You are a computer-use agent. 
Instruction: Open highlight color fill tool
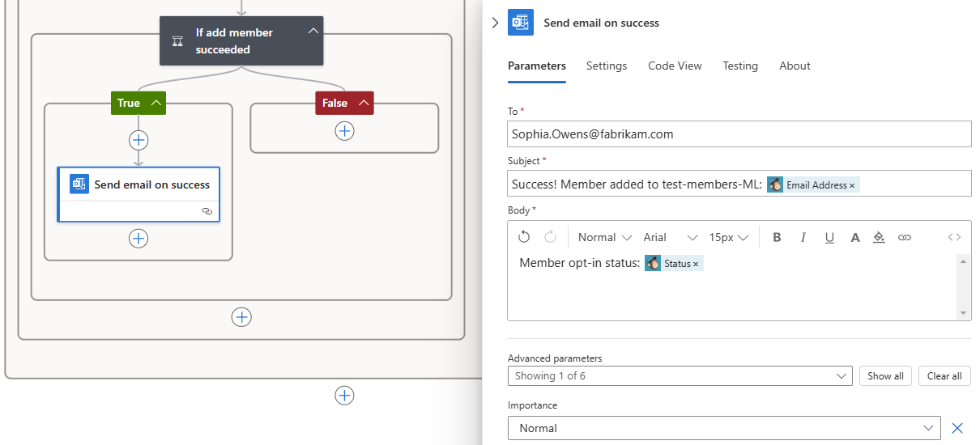pyautogui.click(x=880, y=237)
